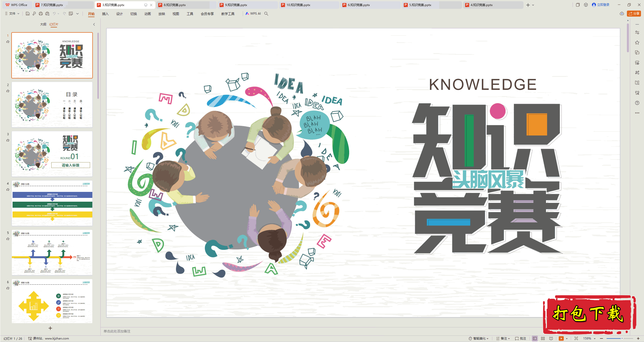Click the 批注 comments button

tap(520, 338)
